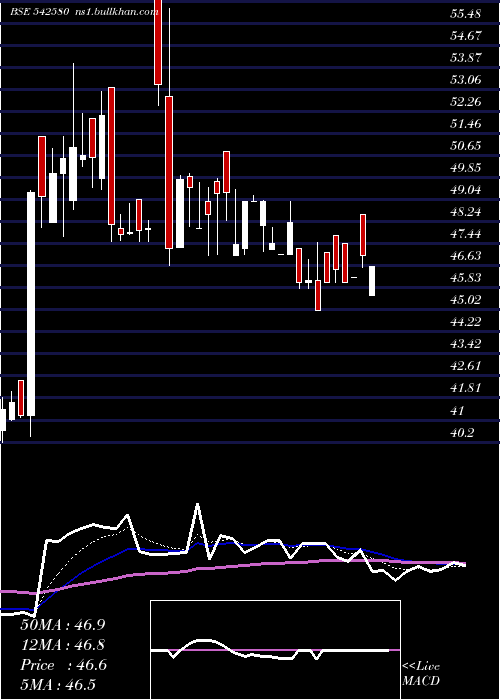Click the '12MA : 46.8' legend text
Image resolution: width=500 pixels, height=700 pixels.
(63, 645)
